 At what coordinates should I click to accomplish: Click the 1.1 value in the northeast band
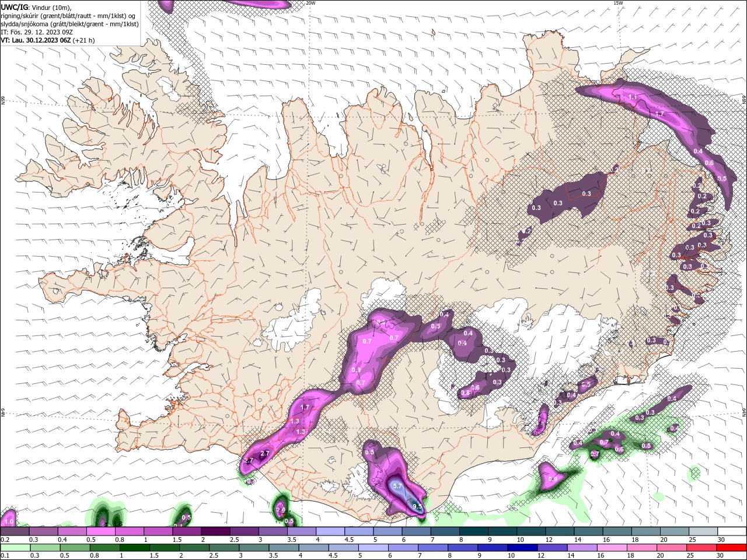pos(632,97)
